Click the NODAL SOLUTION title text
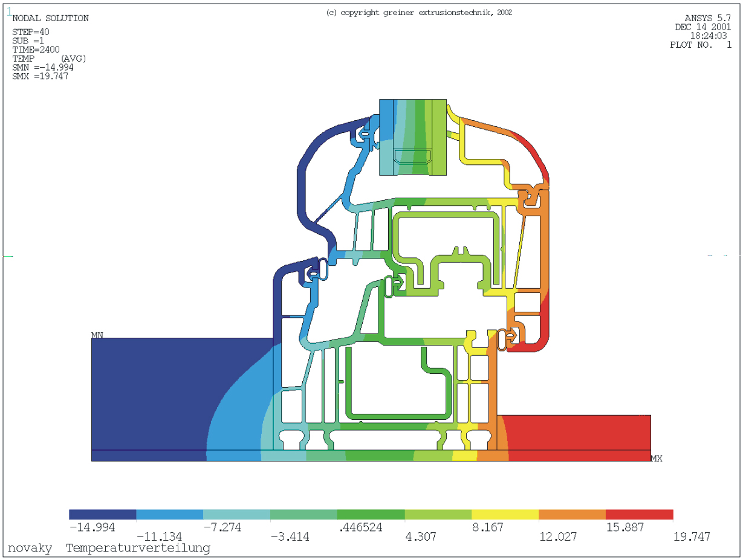This screenshot has height=560, width=743. (x=50, y=19)
